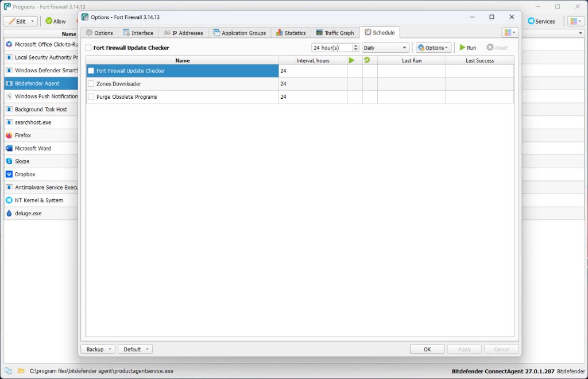The width and height of the screenshot is (588, 379).
Task: Select the Bitdefender Agent program icon
Action: [x=9, y=83]
